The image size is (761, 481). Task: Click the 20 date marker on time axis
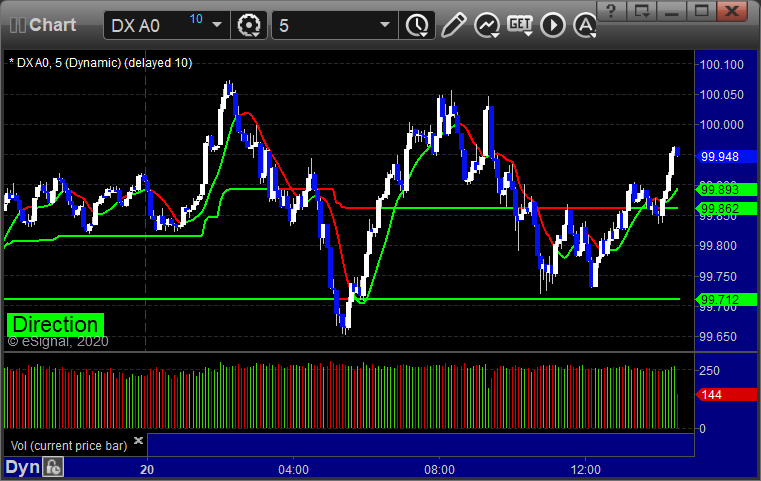click(x=147, y=469)
